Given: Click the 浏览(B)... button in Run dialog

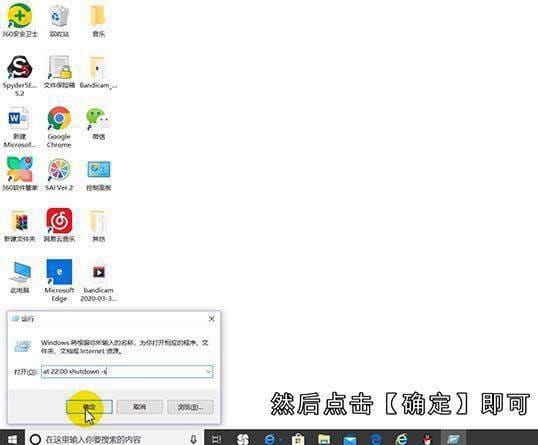Looking at the screenshot, I should [190, 407].
